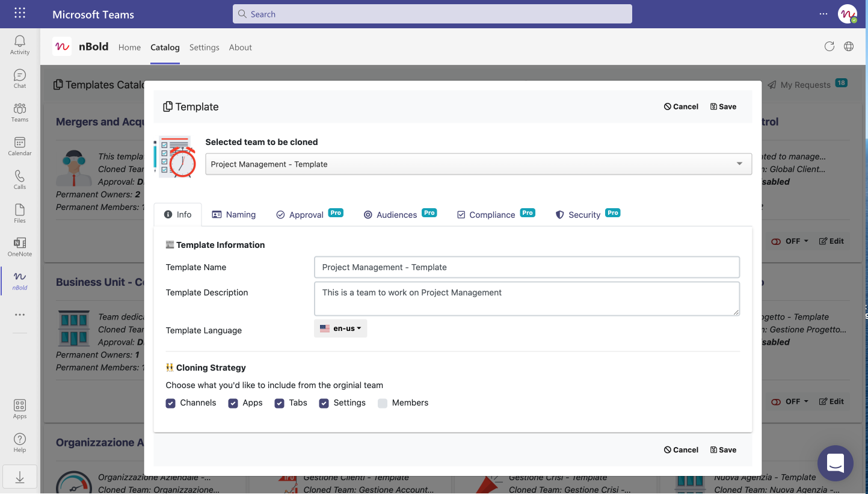This screenshot has height=494, width=868.
Task: Uncheck the Apps cloning option
Action: click(x=233, y=403)
